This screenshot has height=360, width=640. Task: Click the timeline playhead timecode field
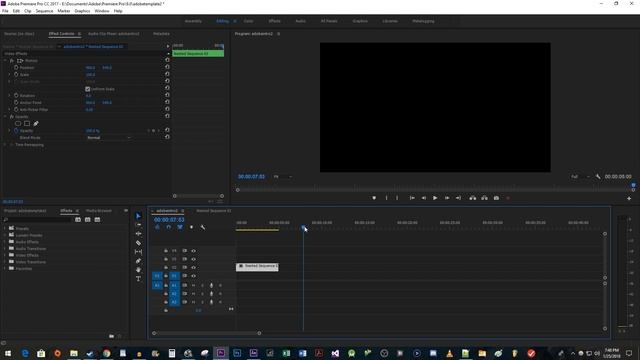(x=169, y=220)
